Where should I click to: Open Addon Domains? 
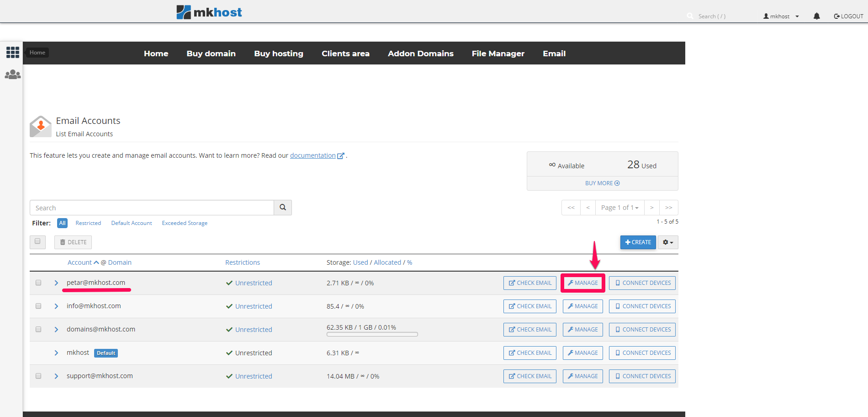tap(421, 53)
